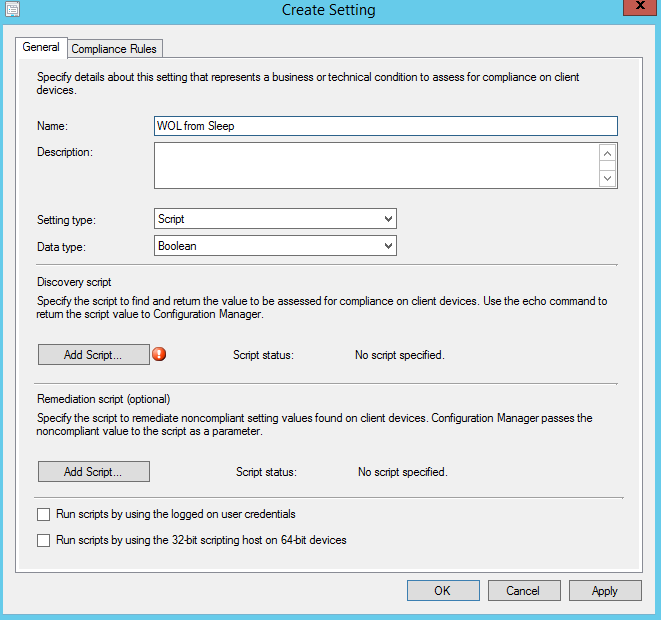The height and width of the screenshot is (620, 661).
Task: Open the Data type dropdown showing Boolean
Action: (x=275, y=246)
